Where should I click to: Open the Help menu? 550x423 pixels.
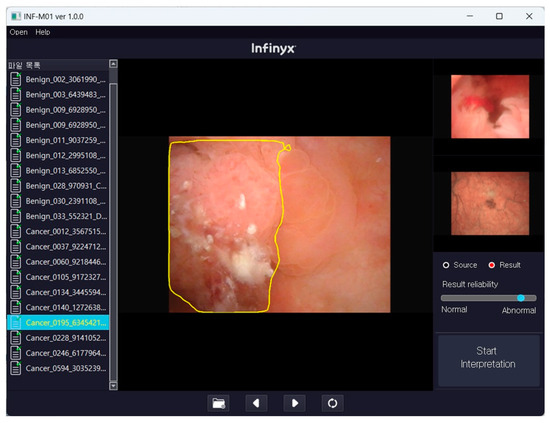point(43,32)
